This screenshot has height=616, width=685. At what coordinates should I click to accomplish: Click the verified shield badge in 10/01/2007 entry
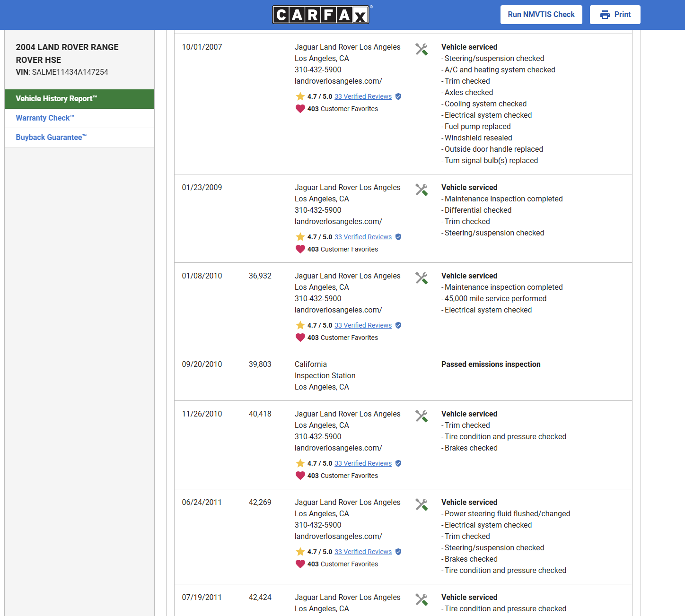398,96
